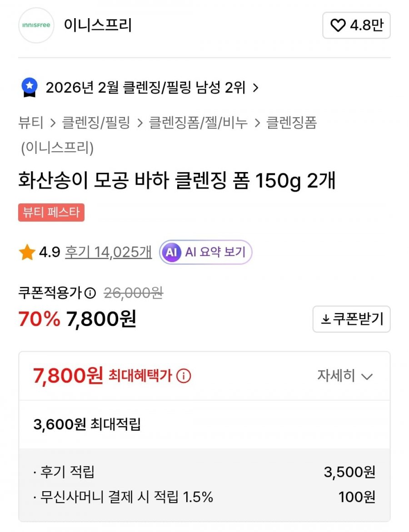The image size is (409, 532).
Task: Tap the 이니스프리 brand name
Action: [98, 25]
